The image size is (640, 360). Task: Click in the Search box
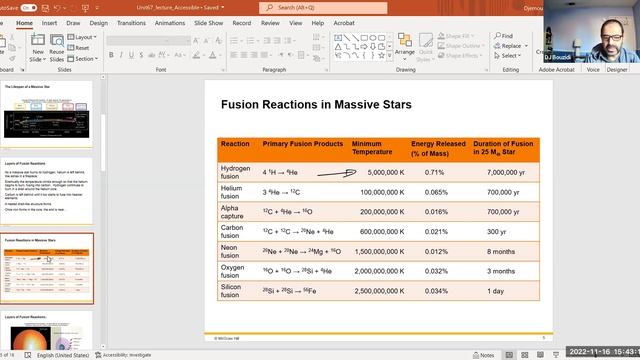click(323, 7)
